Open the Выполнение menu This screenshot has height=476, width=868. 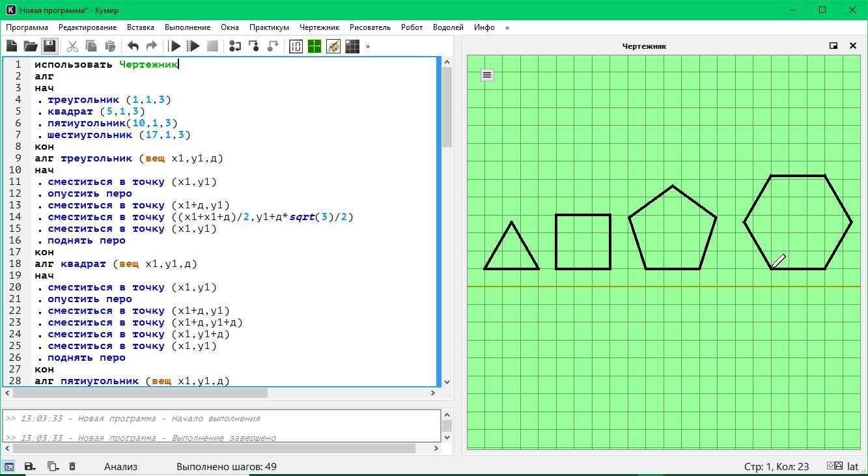(188, 27)
